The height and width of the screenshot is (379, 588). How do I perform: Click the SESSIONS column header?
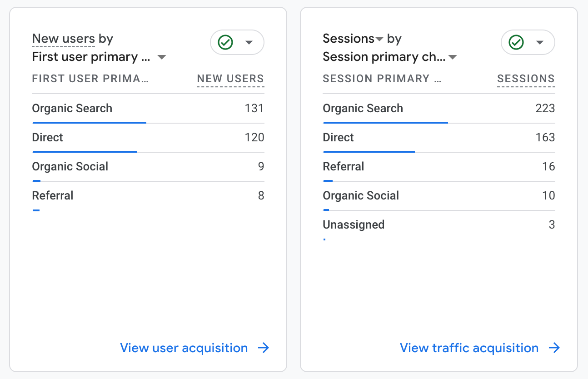[526, 79]
